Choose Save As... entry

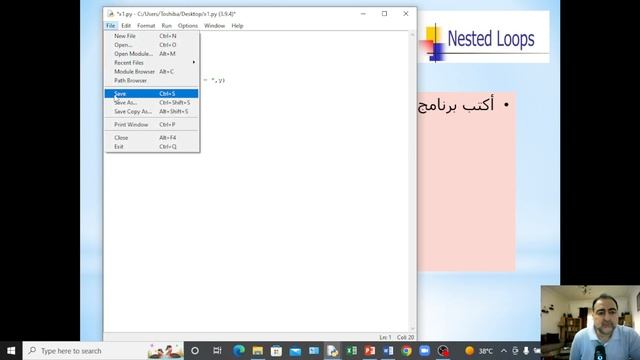(x=151, y=103)
